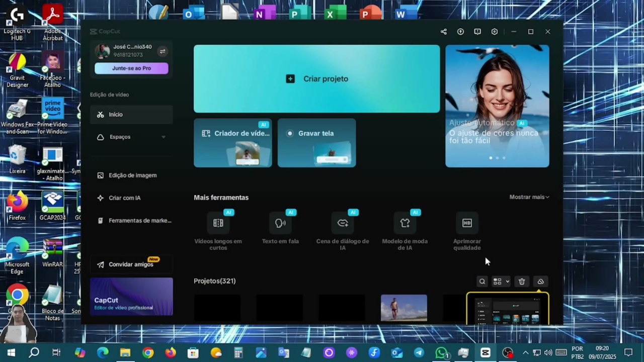Show hidden system tray icons
The height and width of the screenshot is (362, 644).
[525, 352]
